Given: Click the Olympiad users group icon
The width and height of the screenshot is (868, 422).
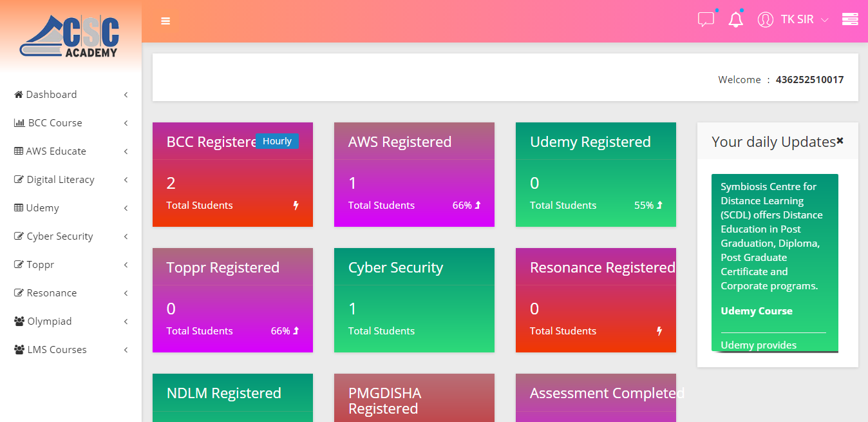Looking at the screenshot, I should pos(19,321).
